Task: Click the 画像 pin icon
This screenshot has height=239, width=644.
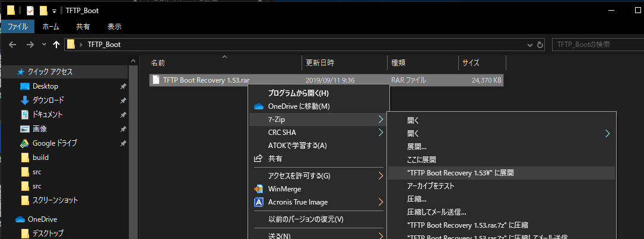Action: pos(123,129)
